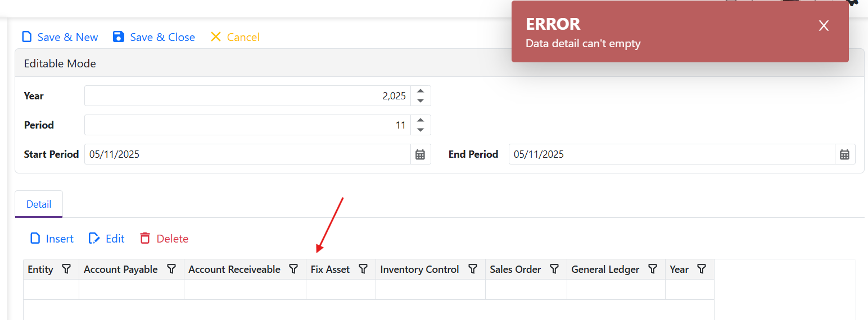Click the End Period date field
The height and width of the screenshot is (320, 868).
[672, 154]
